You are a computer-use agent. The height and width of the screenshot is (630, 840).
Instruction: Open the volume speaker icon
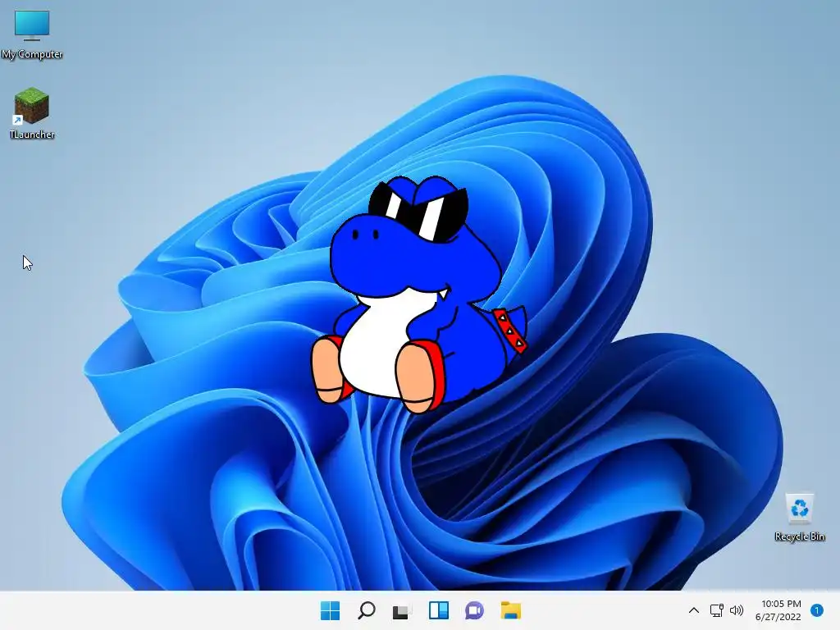tap(737, 610)
